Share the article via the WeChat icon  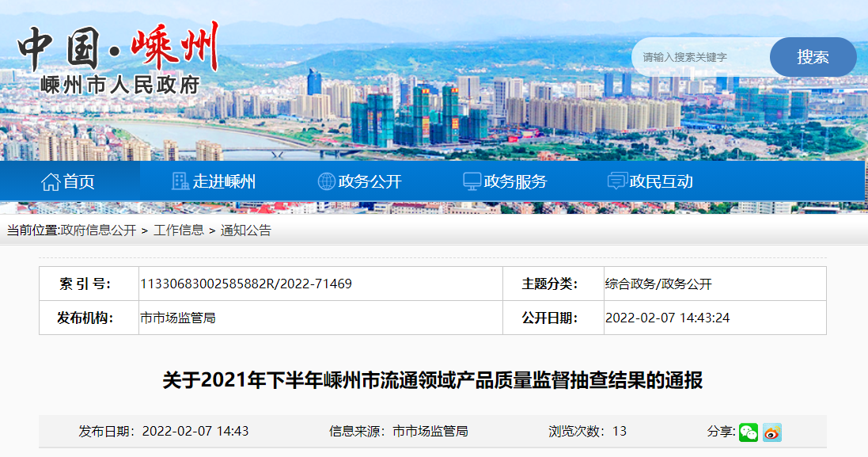coord(748,432)
